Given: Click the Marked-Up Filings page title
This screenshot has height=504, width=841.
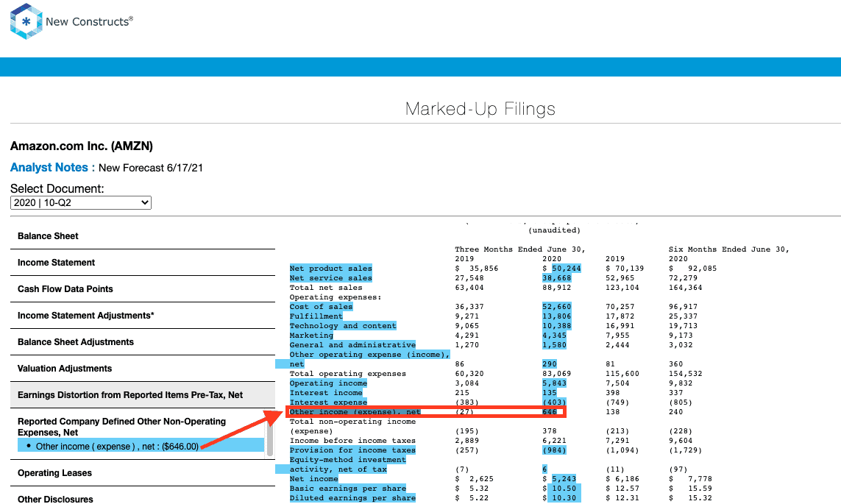Looking at the screenshot, I should [x=480, y=109].
